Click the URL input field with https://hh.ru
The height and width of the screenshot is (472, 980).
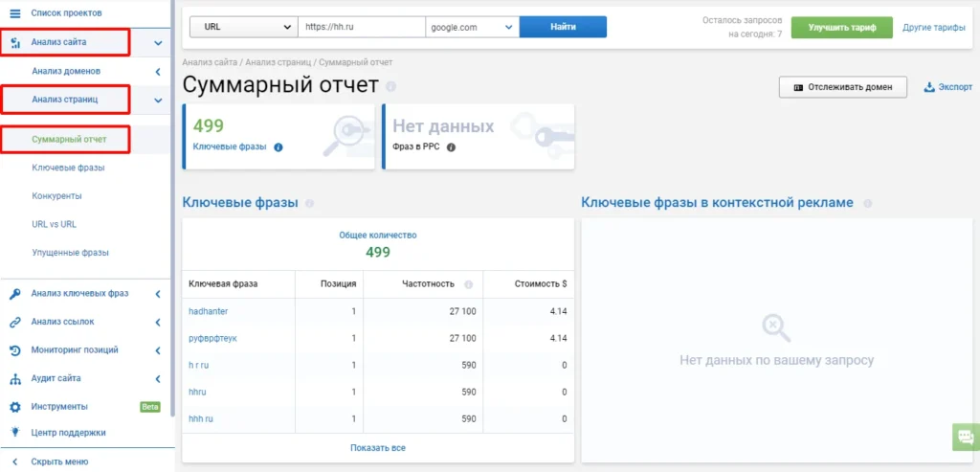click(361, 28)
